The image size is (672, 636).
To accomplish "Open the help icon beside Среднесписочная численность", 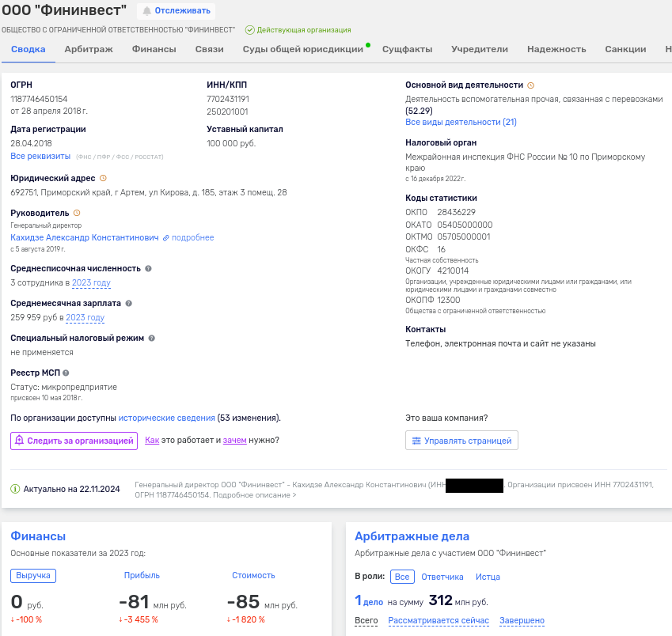I will click(x=148, y=268).
